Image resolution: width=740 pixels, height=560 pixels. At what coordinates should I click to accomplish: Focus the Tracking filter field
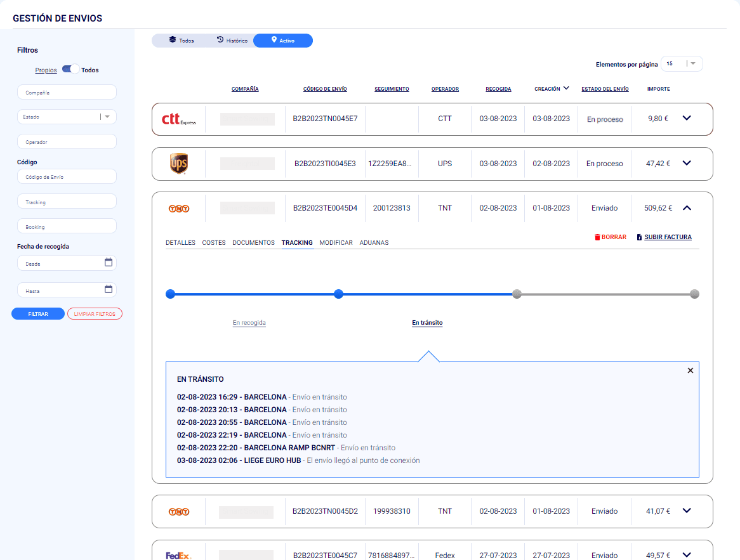tap(67, 202)
